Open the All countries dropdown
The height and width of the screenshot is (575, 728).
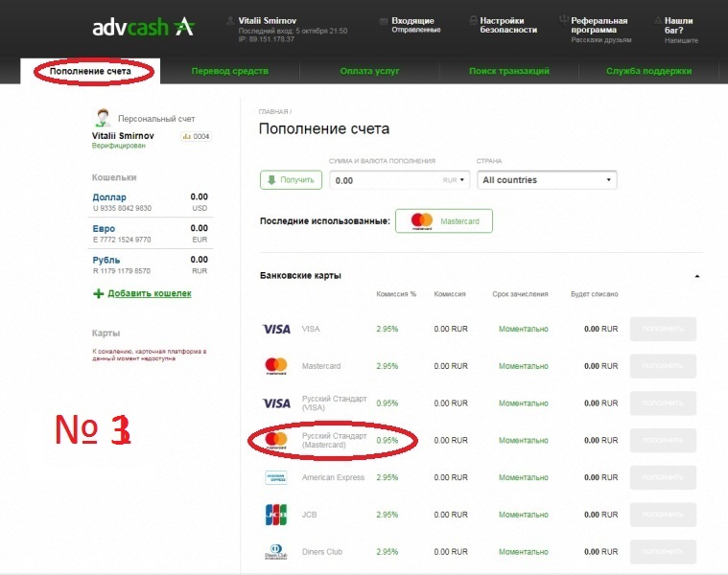(547, 180)
